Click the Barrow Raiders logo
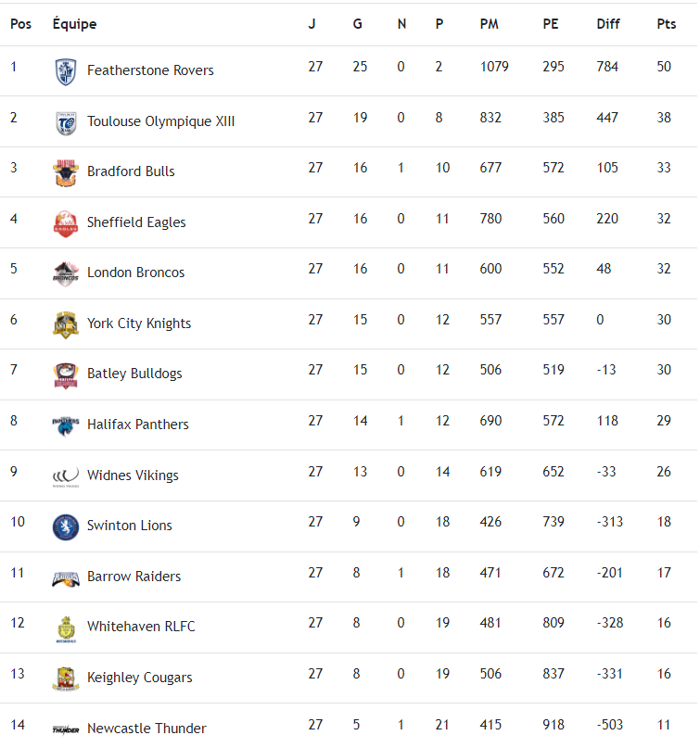700x748 pixels. 65,577
